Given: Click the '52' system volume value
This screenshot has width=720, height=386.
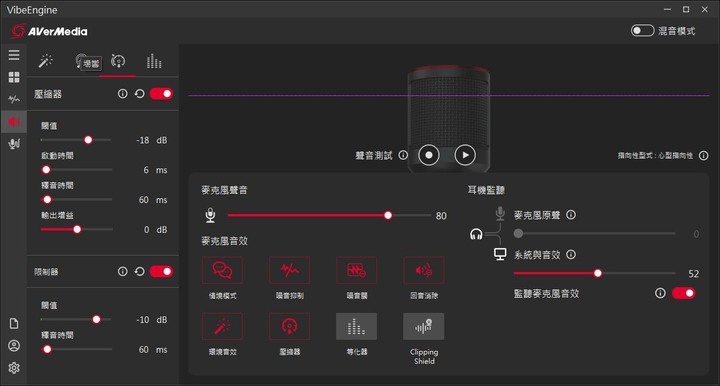Looking at the screenshot, I should coord(693,274).
